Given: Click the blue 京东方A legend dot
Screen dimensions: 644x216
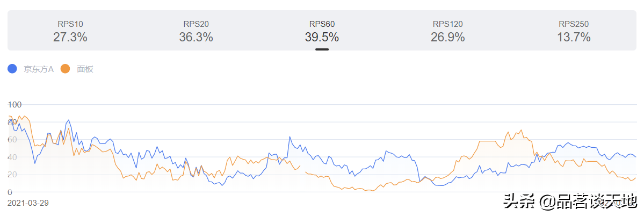Looking at the screenshot, I should point(12,69).
